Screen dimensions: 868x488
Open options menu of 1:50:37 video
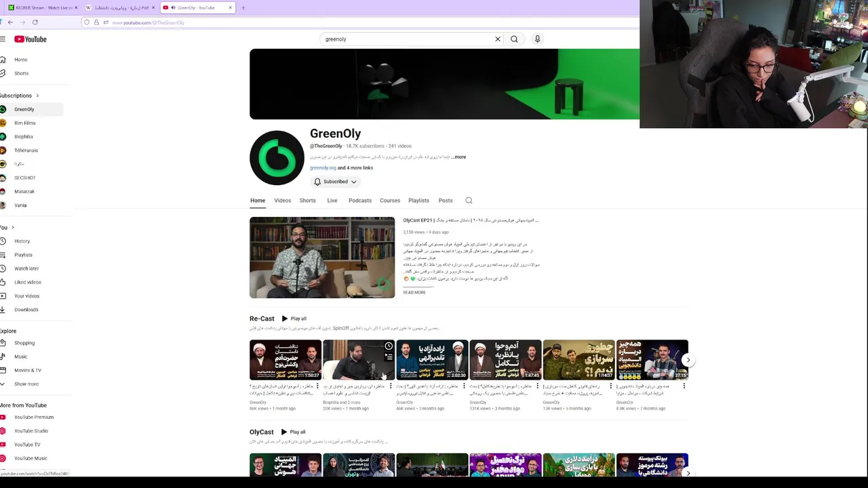(x=317, y=386)
